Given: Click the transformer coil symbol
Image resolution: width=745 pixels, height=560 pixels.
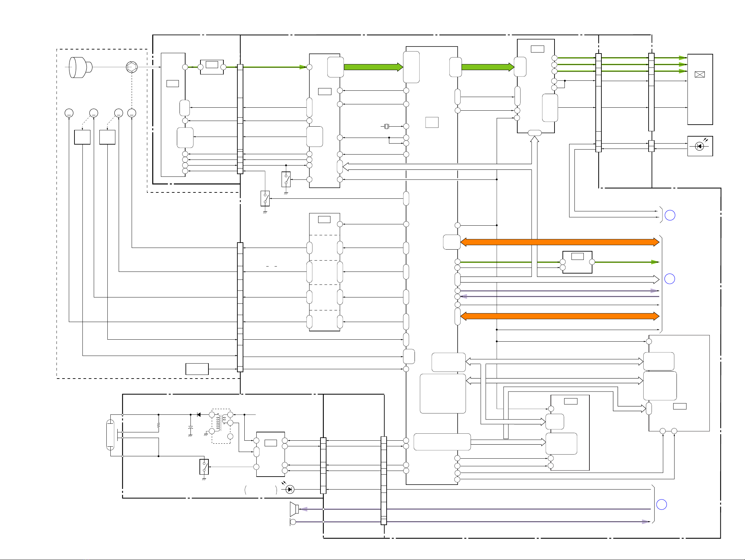Looking at the screenshot, I should click(221, 424).
